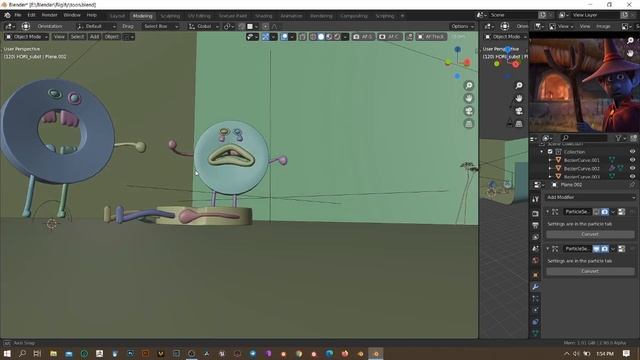Open the Render menu
The width and height of the screenshot is (640, 360).
point(49,15)
